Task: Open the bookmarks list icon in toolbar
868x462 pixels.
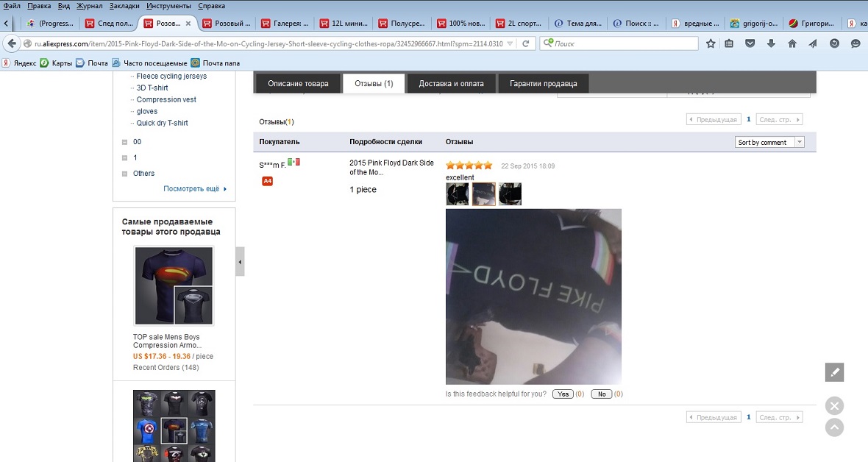Action: click(729, 43)
